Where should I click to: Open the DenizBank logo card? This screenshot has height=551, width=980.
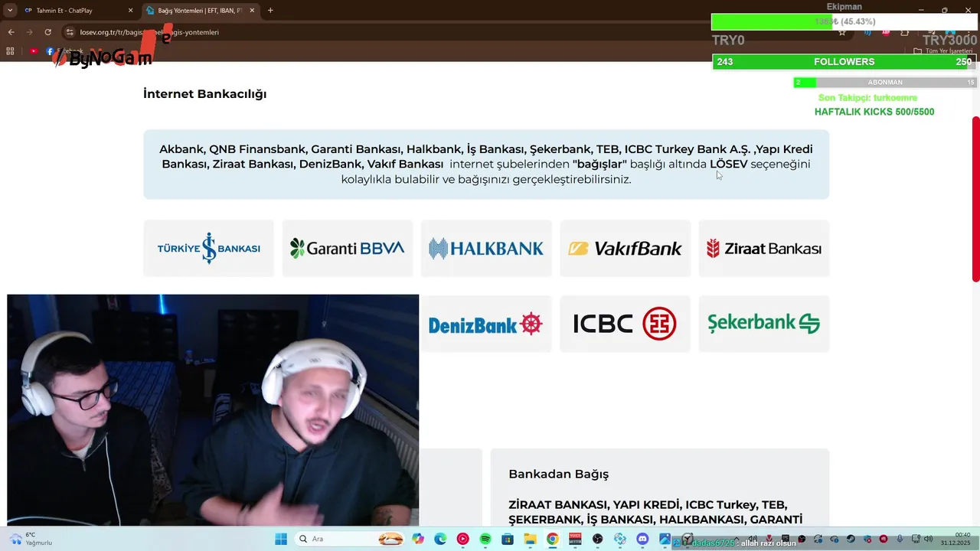click(486, 324)
